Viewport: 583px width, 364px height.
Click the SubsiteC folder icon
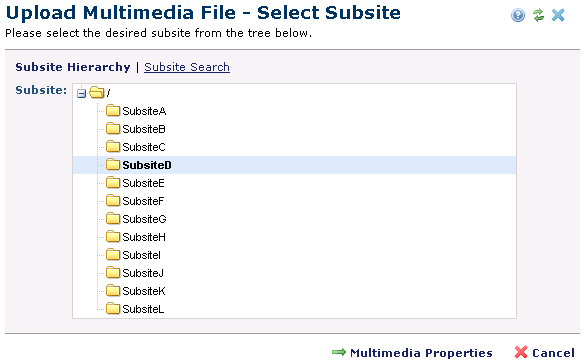(113, 146)
